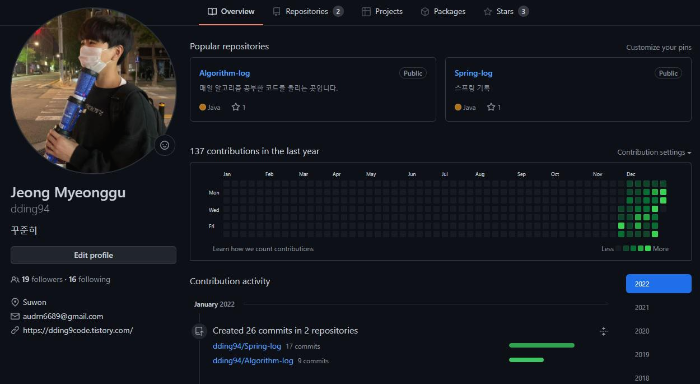This screenshot has height=384, width=700.
Task: View the 19 followers list
Action: [x=42, y=279]
